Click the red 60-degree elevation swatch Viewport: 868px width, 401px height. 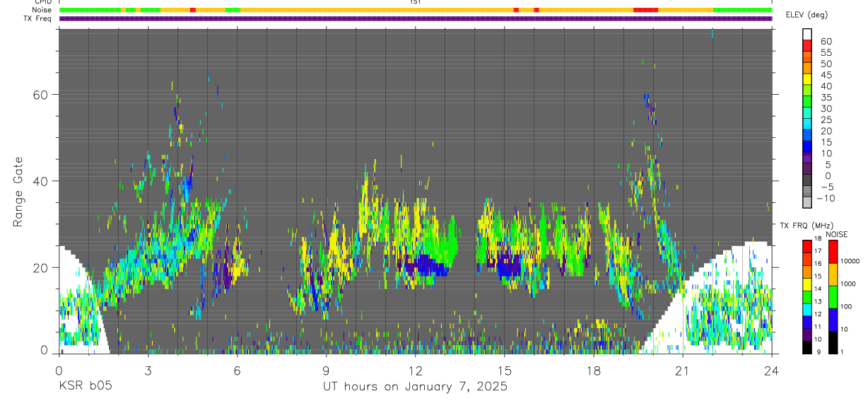coord(807,47)
